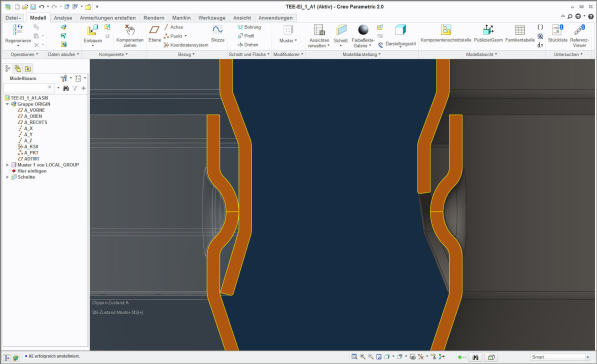Collapse the Gruppe ORIGIN tree node
This screenshot has height=364, width=597.
[7, 104]
